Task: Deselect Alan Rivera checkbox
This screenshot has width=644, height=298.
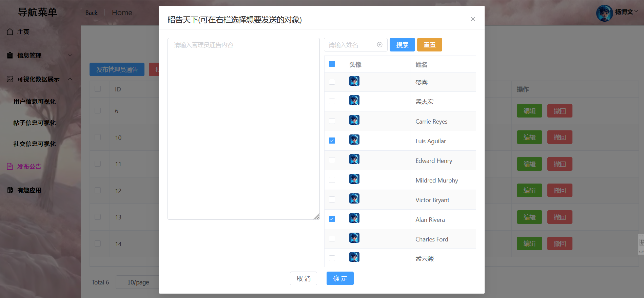Action: pos(332,219)
